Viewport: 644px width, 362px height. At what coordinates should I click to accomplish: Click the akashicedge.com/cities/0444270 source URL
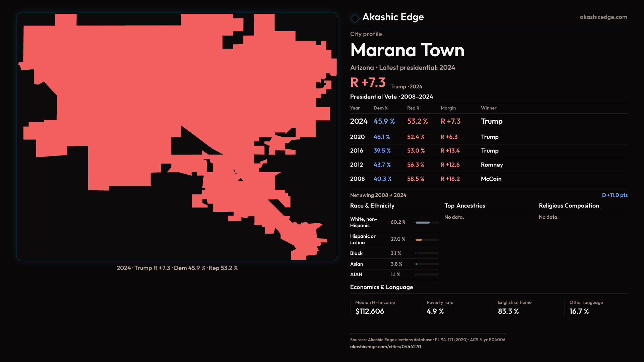(x=385, y=347)
